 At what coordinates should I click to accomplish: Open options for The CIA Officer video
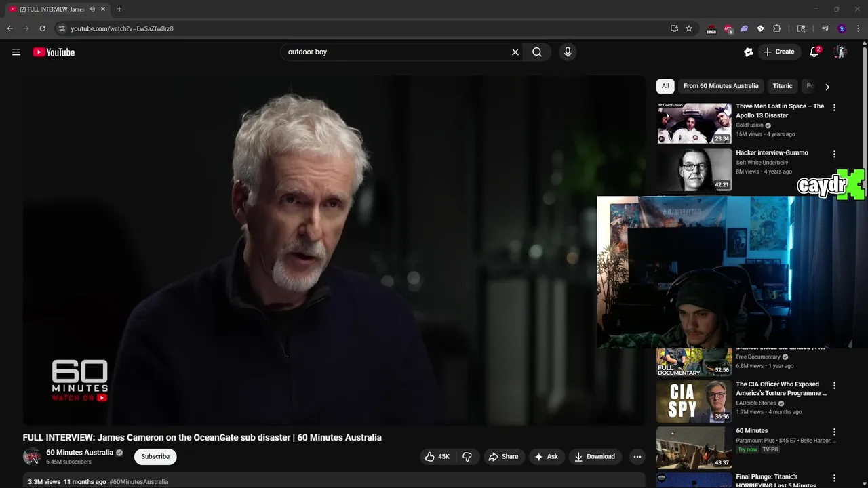tap(834, 386)
